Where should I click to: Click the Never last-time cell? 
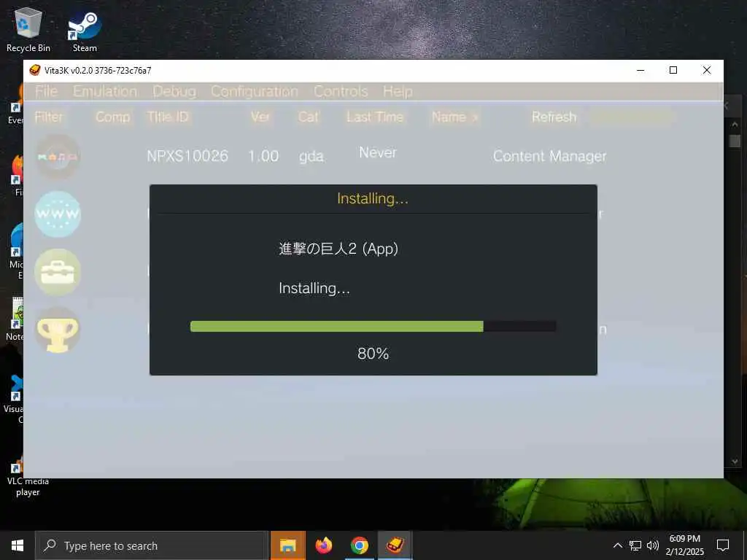click(378, 152)
